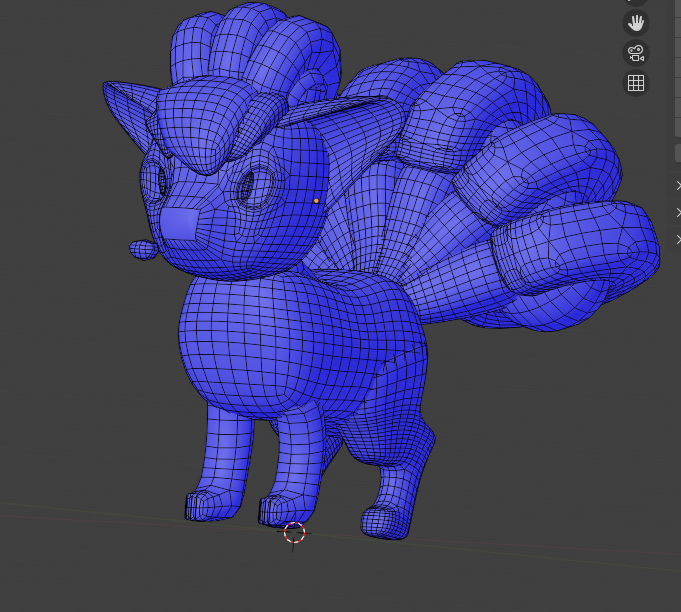681x612 pixels.
Task: Activate the hand-shaped pan view button
Action: pos(636,23)
